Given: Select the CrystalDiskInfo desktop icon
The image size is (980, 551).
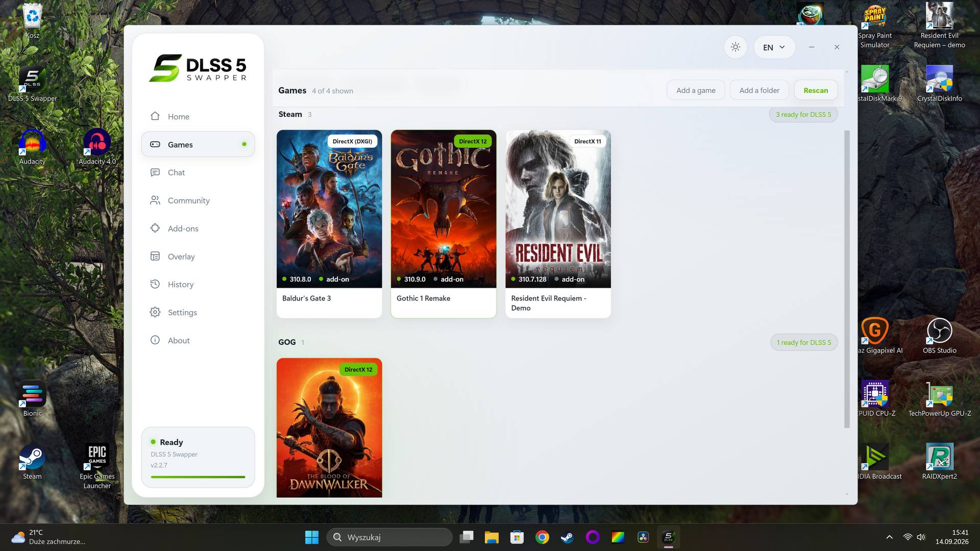Looking at the screenshot, I should point(939,84).
